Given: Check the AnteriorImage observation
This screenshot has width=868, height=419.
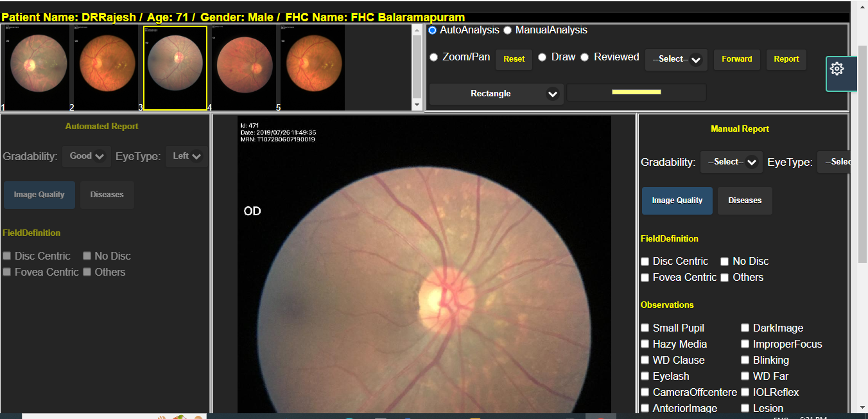Looking at the screenshot, I should [x=645, y=408].
